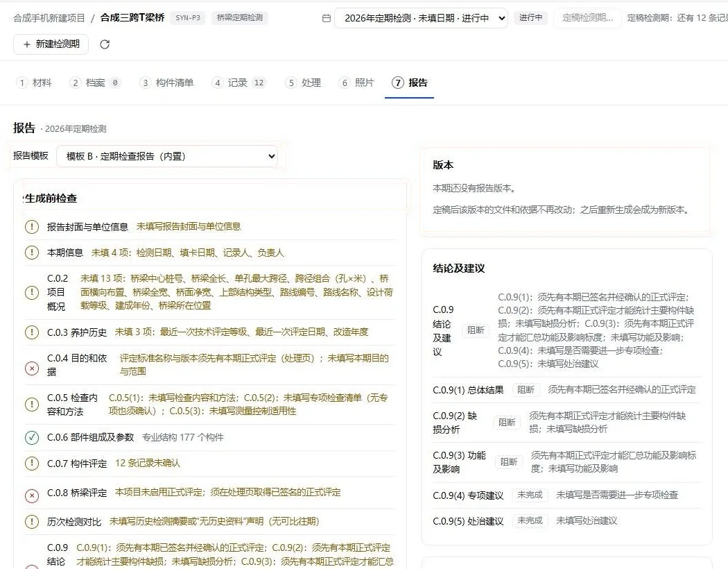Viewport: 728px width, 569px height.
Task: Click the text 专业结构 177 个构件
Action: click(182, 438)
